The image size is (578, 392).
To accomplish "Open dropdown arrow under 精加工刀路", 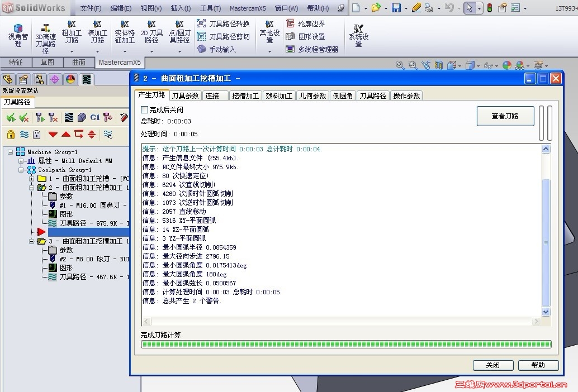I will click(x=97, y=51).
